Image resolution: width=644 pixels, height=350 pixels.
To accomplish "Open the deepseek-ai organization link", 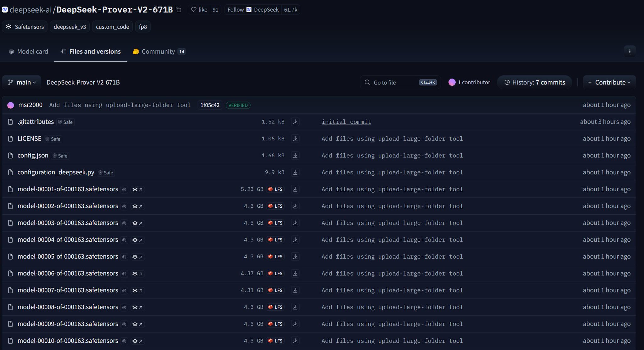I will tap(31, 10).
